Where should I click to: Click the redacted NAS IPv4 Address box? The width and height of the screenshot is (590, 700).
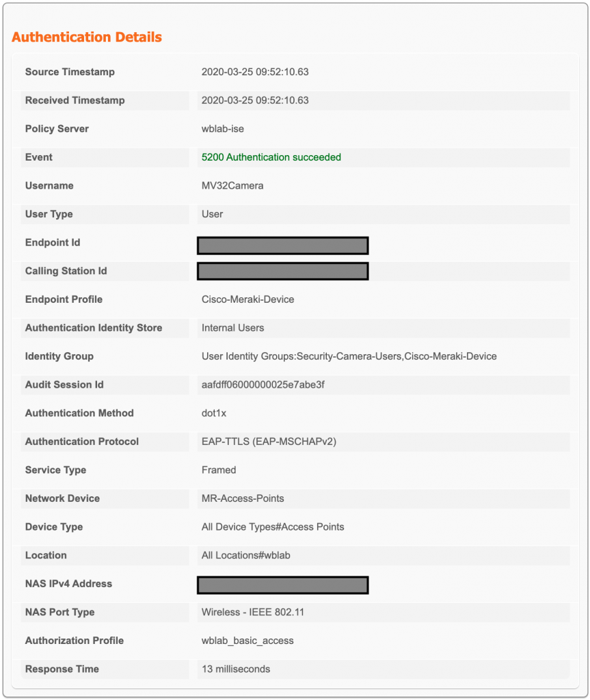click(283, 585)
